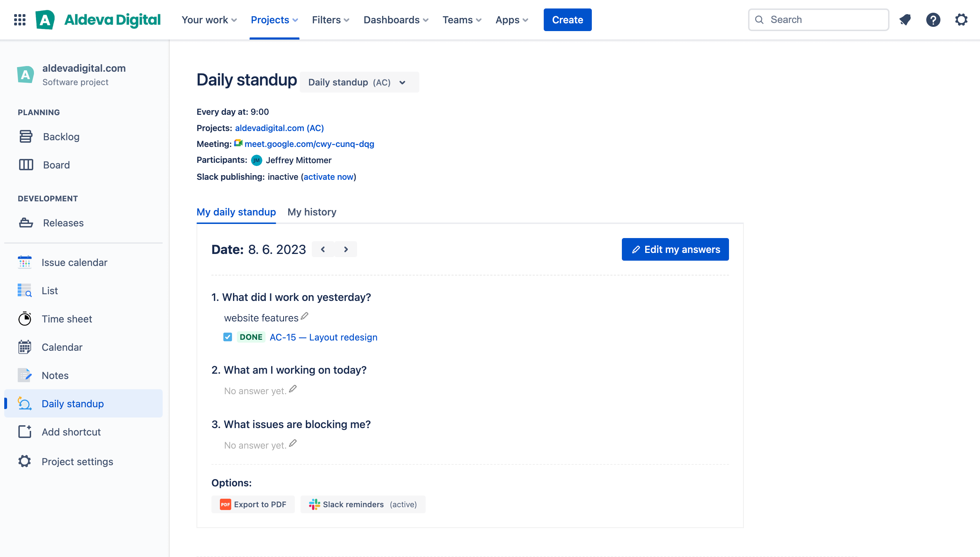Viewport: 980px width, 557px height.
Task: Open the help question mark icon
Action: pyautogui.click(x=933, y=19)
